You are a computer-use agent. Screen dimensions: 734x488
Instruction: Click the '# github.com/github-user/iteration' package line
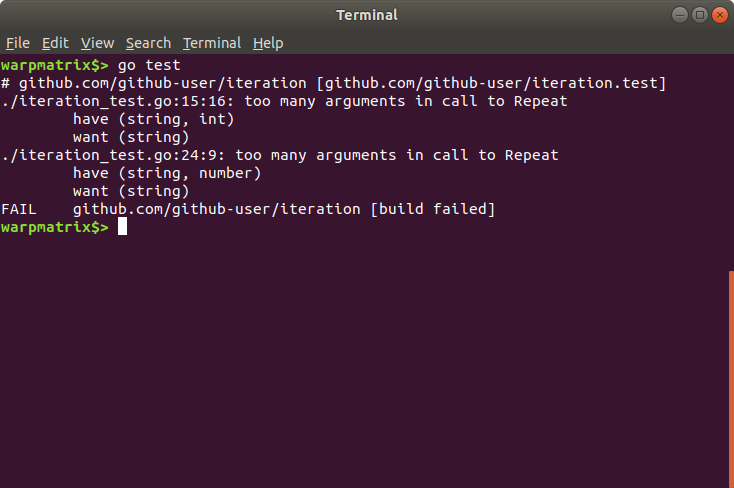point(334,83)
